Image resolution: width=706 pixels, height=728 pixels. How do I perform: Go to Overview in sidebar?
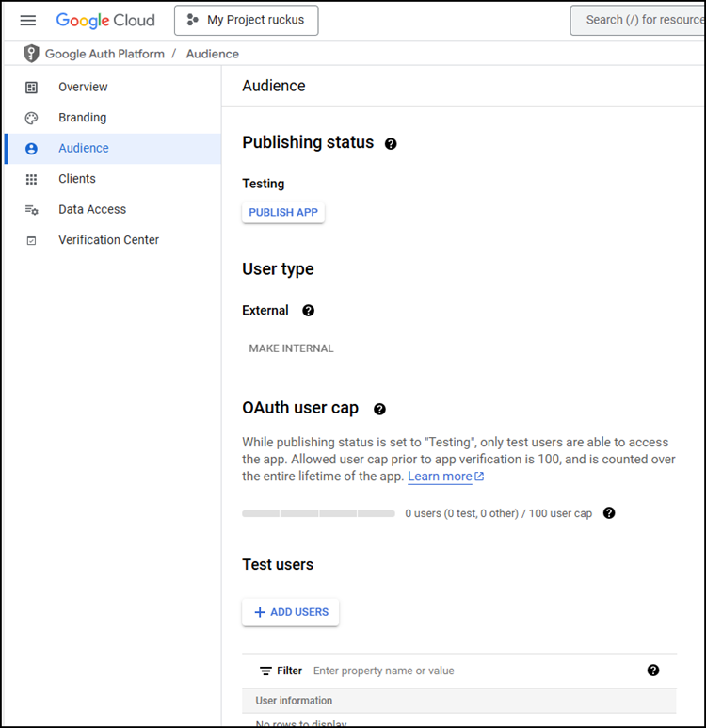(x=83, y=87)
